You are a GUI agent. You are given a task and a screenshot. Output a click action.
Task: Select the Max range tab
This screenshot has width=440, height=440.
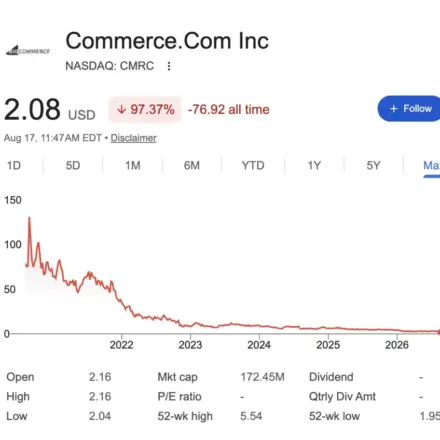431,165
